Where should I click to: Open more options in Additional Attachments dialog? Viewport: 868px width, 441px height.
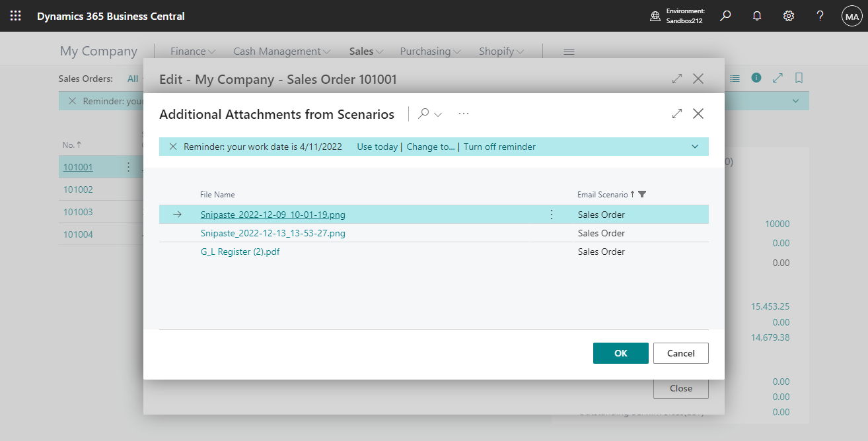click(463, 114)
